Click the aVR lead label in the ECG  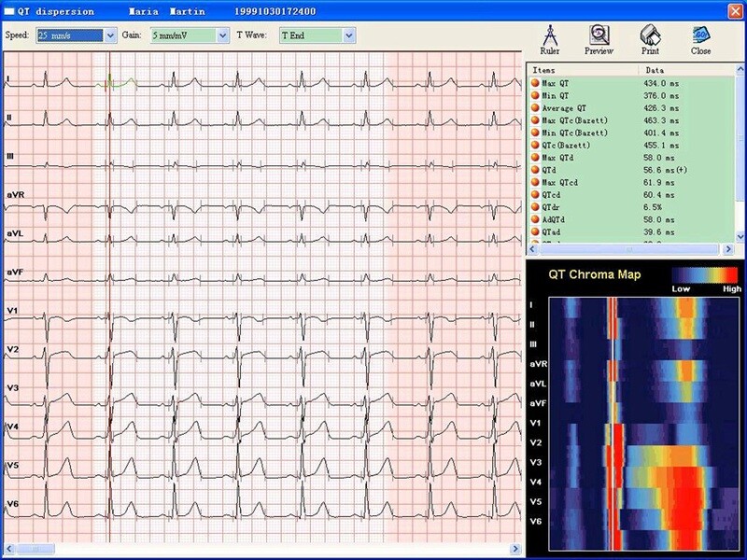pyautogui.click(x=16, y=195)
